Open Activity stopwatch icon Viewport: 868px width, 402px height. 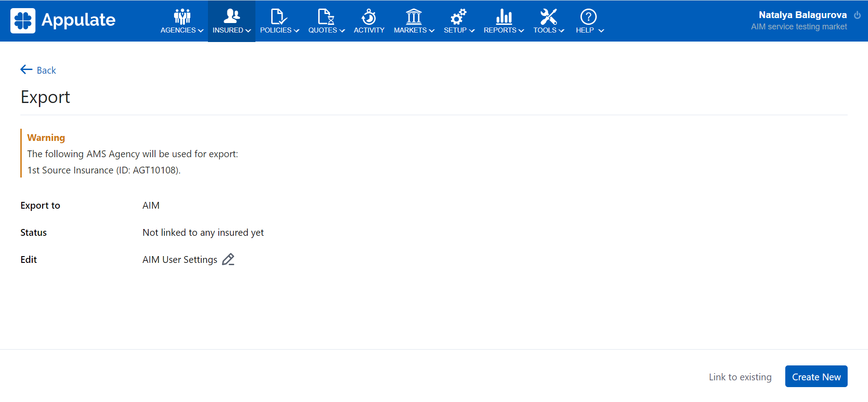pos(369,17)
